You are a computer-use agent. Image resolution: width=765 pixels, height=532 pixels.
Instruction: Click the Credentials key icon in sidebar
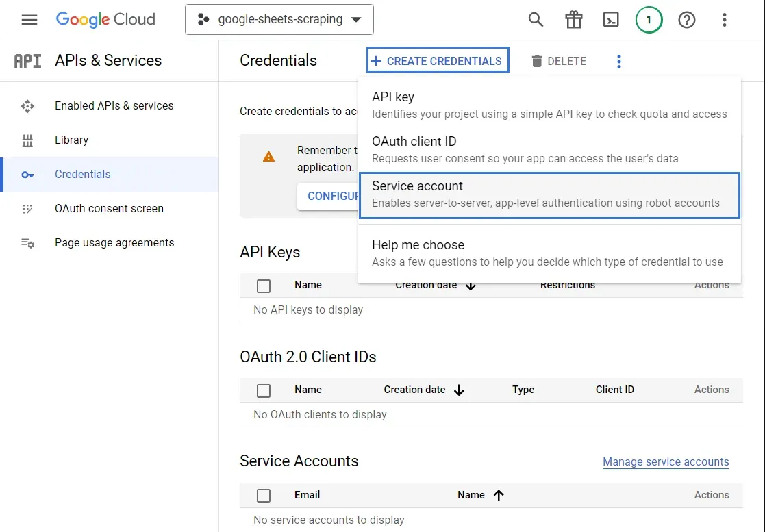[27, 175]
